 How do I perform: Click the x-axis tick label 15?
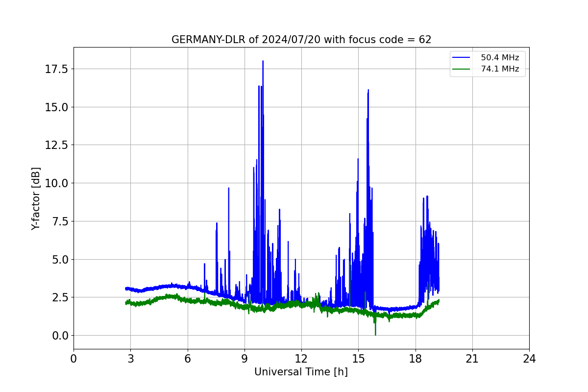pyautogui.click(x=358, y=359)
